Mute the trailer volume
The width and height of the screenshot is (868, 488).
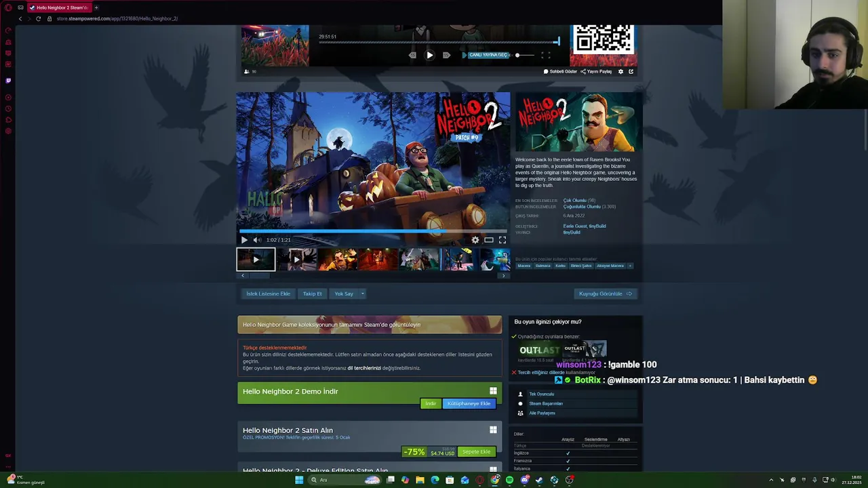coord(257,240)
